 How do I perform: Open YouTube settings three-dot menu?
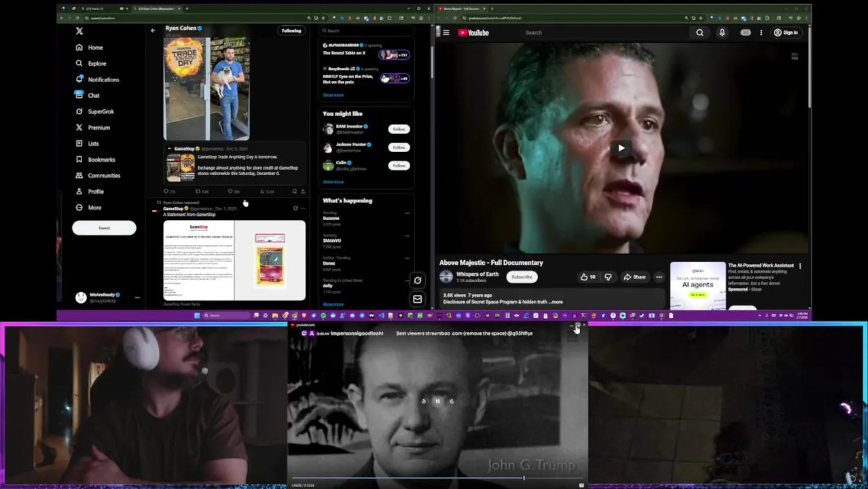click(x=761, y=33)
